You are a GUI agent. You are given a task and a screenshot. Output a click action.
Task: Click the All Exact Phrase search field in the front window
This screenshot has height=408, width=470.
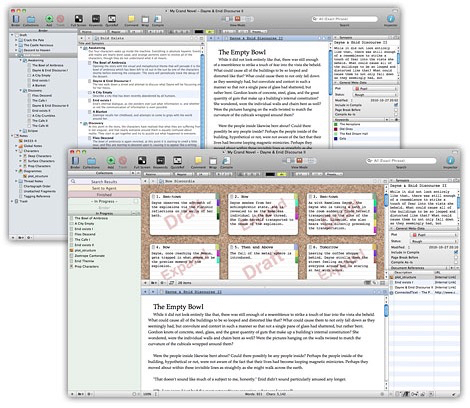401,161
